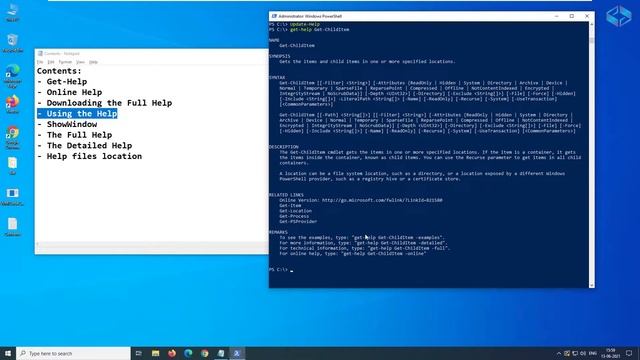Click Notepad's horizontal scrollbar
Viewport: 640px width, 360px height.
pos(152,244)
